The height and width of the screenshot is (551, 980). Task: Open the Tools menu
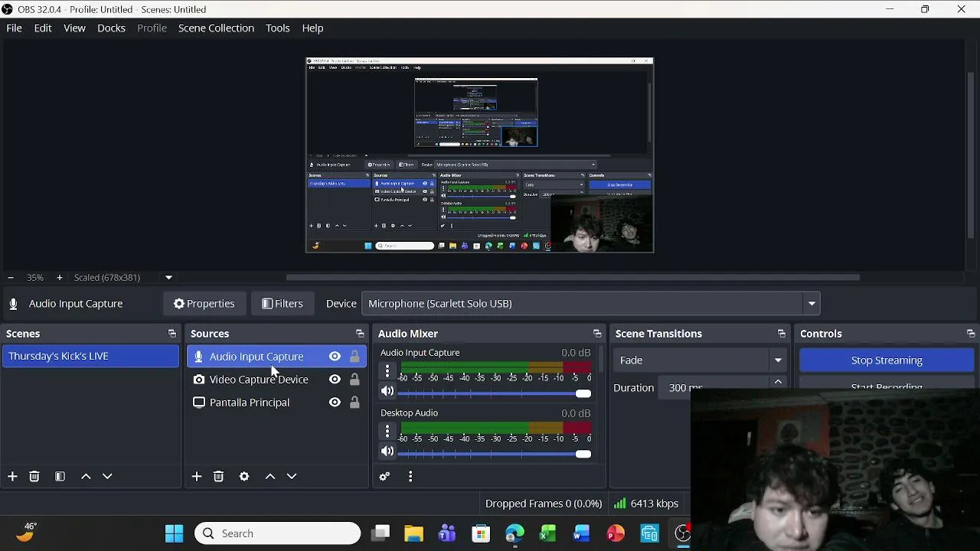(x=277, y=28)
